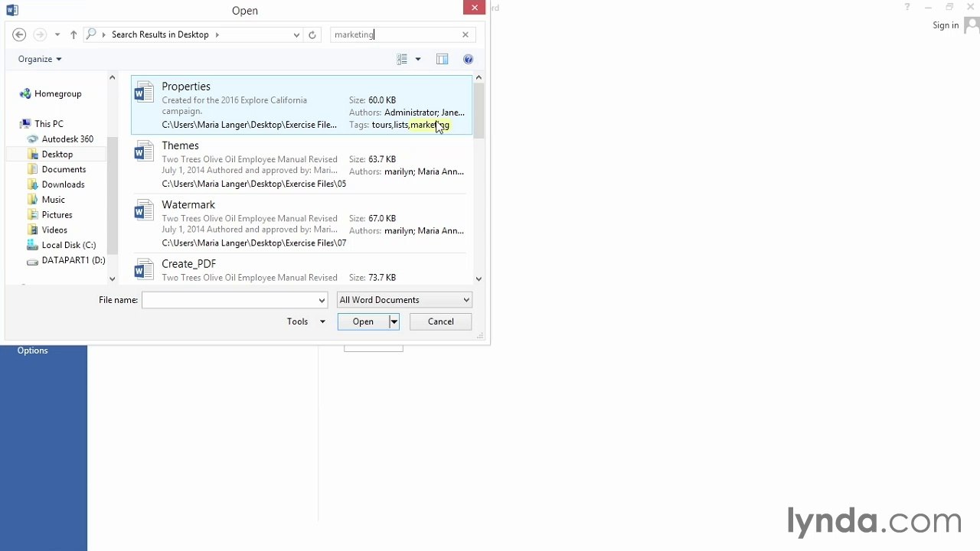Open more view options arrow
The height and width of the screenshot is (551, 980).
[x=418, y=59]
